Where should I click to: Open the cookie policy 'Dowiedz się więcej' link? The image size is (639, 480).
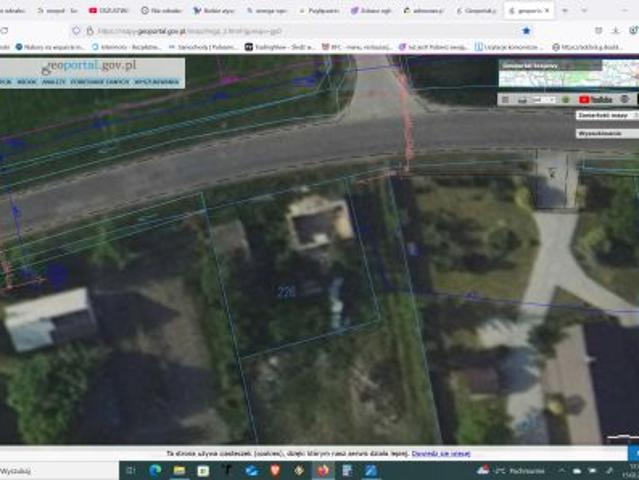pyautogui.click(x=441, y=454)
